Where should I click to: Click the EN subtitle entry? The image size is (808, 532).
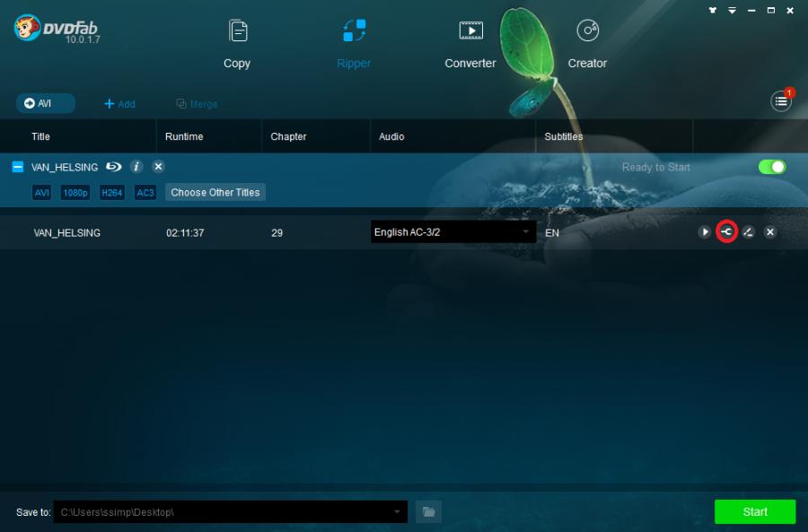pyautogui.click(x=552, y=232)
